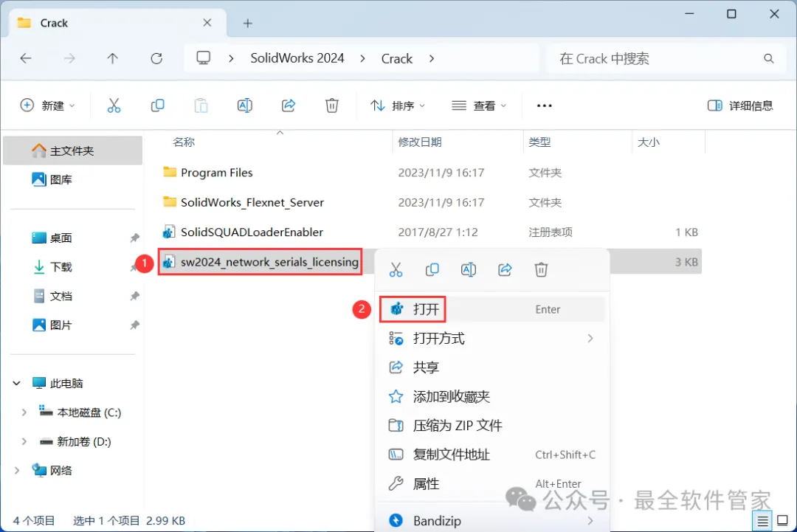
Task: Open the three-dots more options menu
Action: pyautogui.click(x=545, y=106)
